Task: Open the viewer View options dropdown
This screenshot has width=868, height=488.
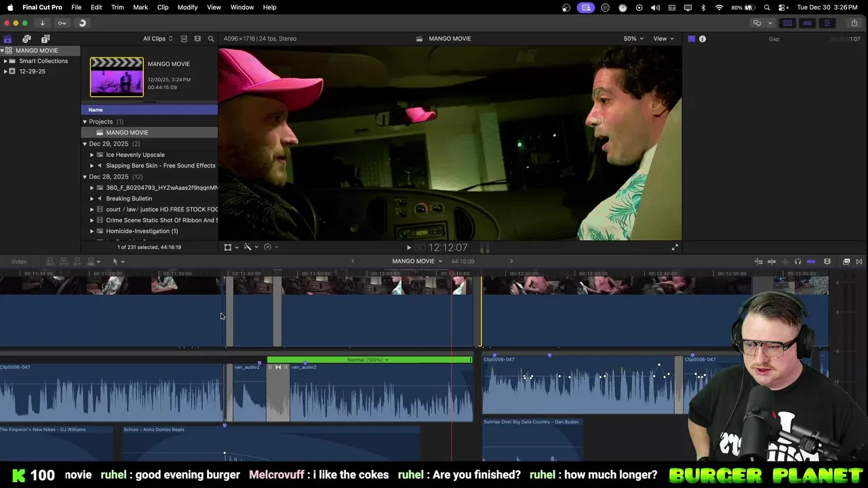Action: tap(663, 39)
